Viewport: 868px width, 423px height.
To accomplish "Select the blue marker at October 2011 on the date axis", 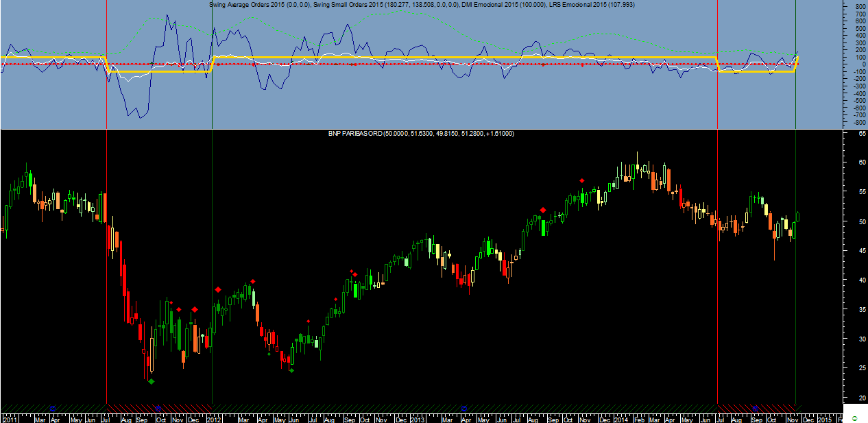I will 158,408.
